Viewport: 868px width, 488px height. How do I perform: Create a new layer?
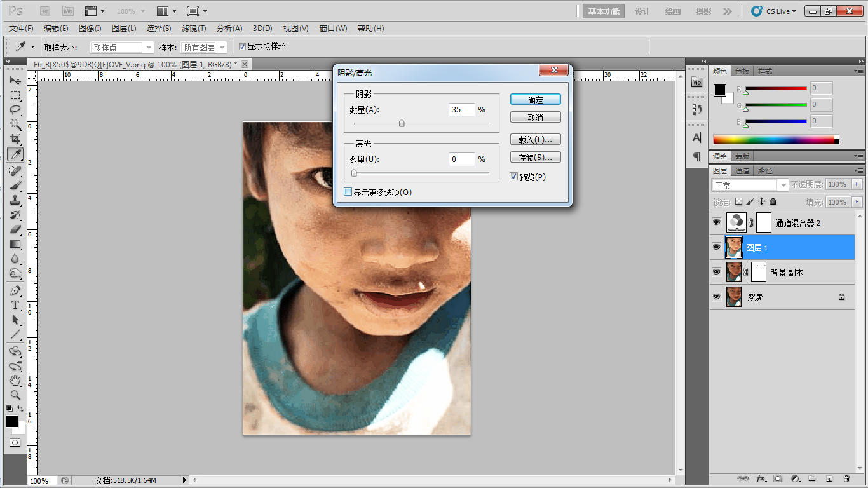point(829,478)
